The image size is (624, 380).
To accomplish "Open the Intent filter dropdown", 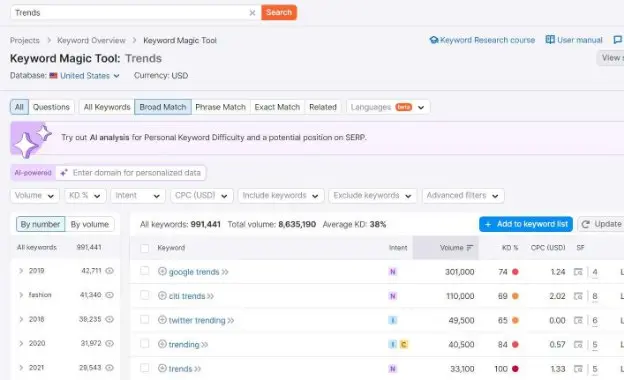I will pyautogui.click(x=138, y=196).
